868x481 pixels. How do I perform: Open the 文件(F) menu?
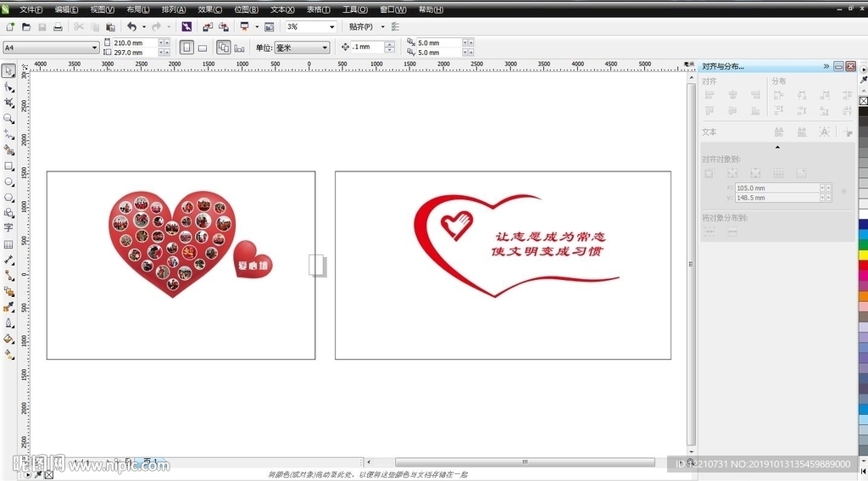point(31,9)
